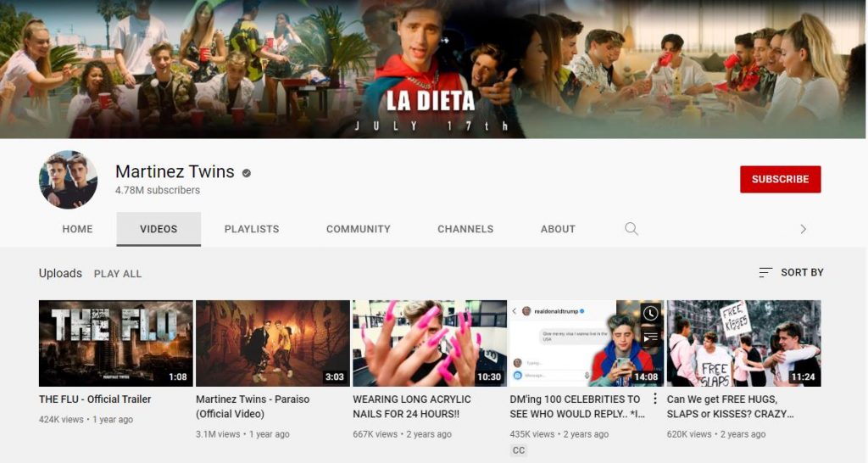Image resolution: width=868 pixels, height=463 pixels.
Task: Select the VIDEOS tab
Action: [159, 229]
